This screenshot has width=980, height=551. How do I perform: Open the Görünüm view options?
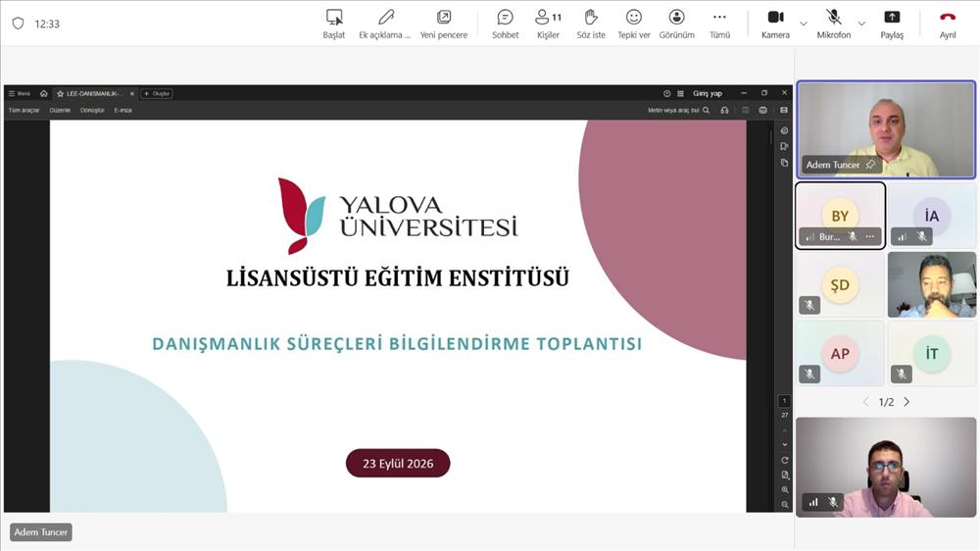[677, 24]
